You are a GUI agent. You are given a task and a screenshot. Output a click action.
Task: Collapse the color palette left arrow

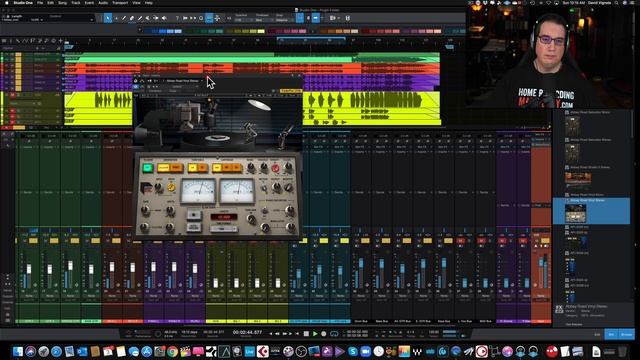coord(140,31)
